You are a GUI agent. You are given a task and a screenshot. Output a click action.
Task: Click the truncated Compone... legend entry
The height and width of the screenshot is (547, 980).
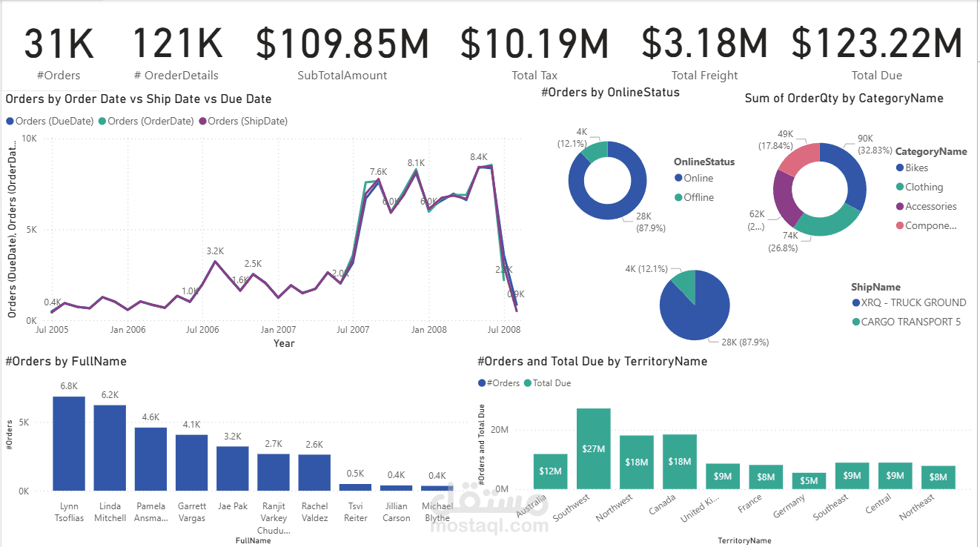point(926,226)
